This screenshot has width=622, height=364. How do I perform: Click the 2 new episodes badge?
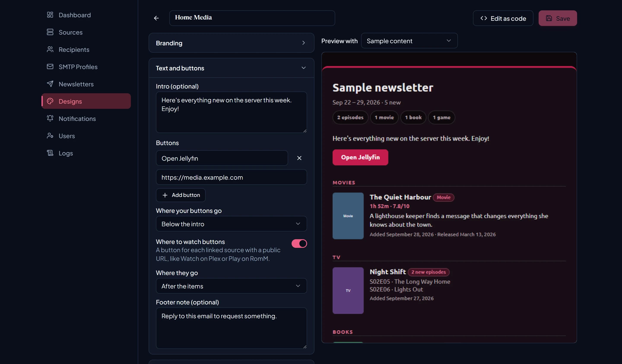point(428,272)
